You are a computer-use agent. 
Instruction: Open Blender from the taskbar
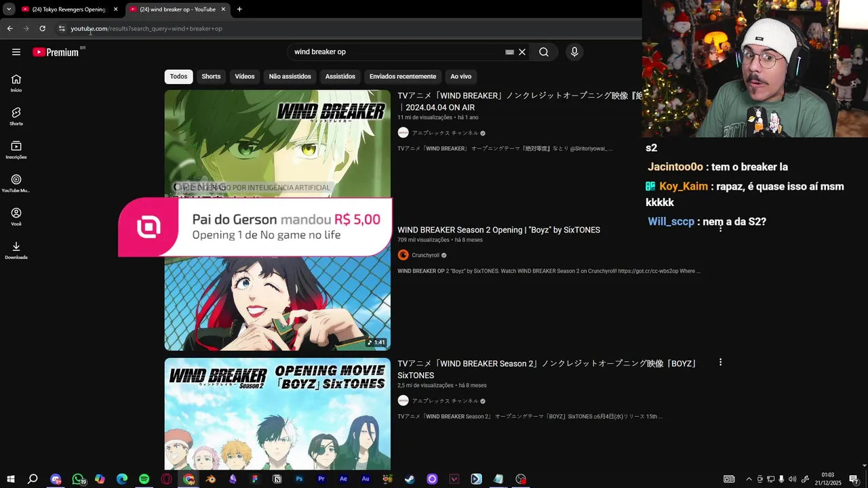tap(211, 479)
